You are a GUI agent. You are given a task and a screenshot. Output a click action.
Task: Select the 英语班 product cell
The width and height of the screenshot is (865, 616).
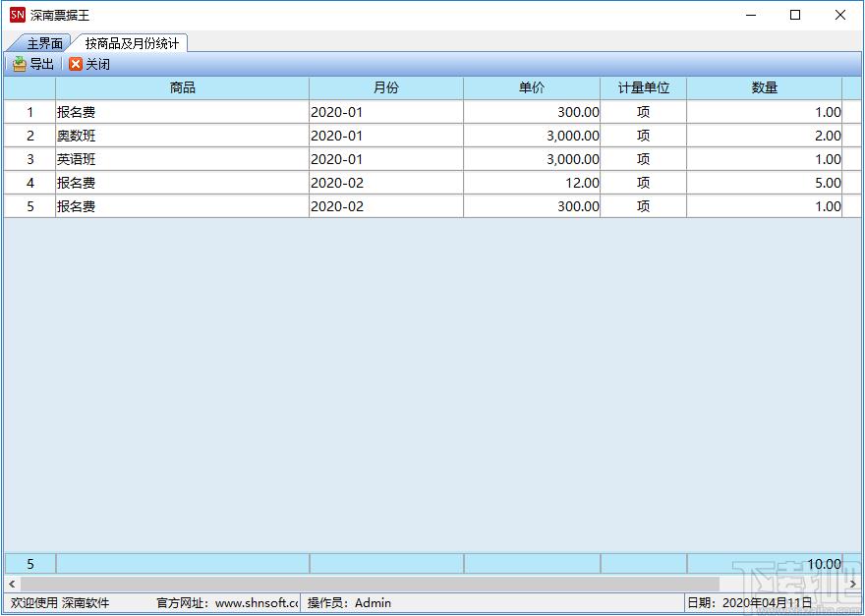pyautogui.click(x=182, y=159)
